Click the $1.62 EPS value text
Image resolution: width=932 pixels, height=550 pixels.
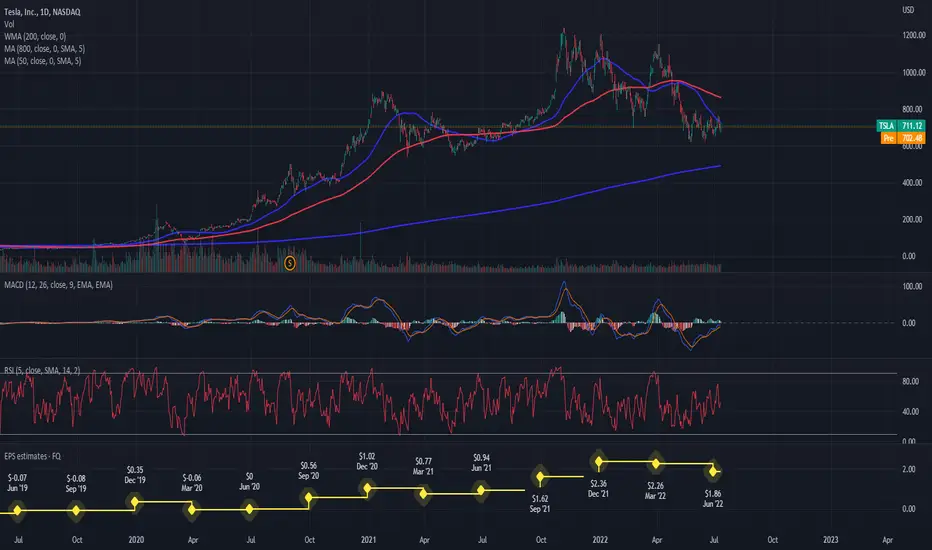[x=540, y=499]
